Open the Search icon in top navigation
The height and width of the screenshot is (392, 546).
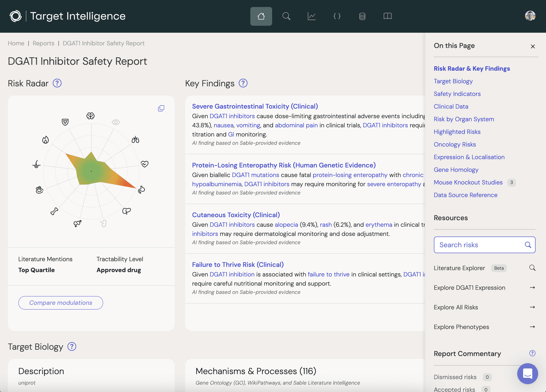(287, 16)
